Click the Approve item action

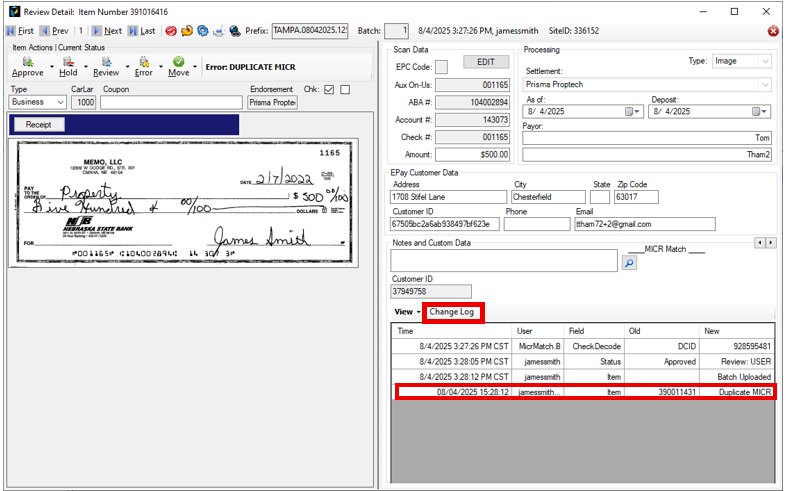tap(27, 67)
